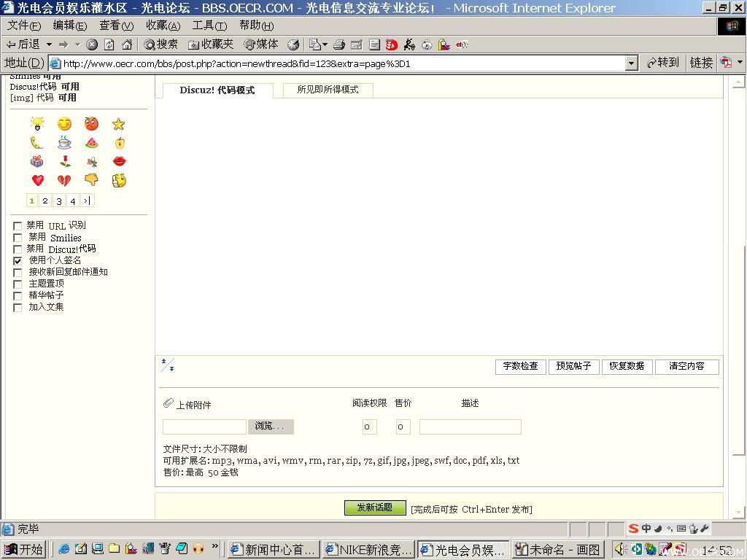Open the Media (媒体) toolbar button
747x560 pixels.
tap(261, 44)
